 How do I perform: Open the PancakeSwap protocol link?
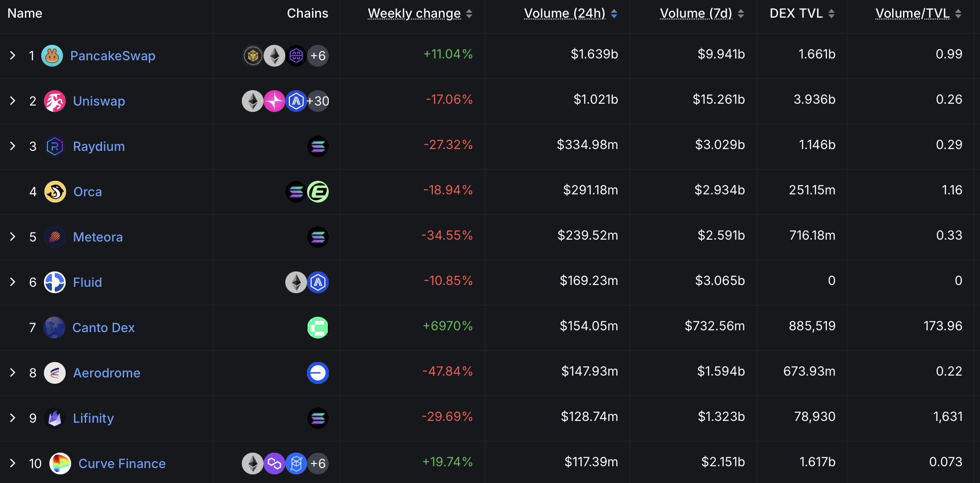click(x=113, y=56)
